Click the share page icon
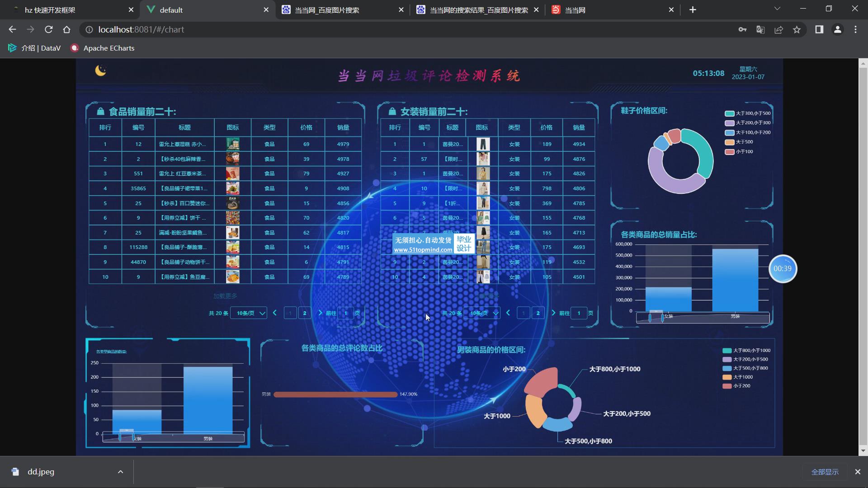868x488 pixels. pos(778,29)
